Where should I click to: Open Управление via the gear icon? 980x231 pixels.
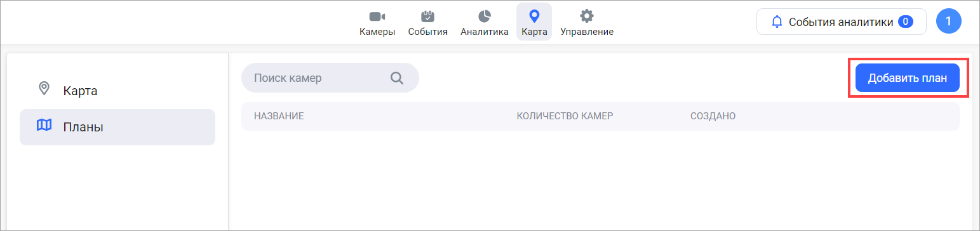587,16
